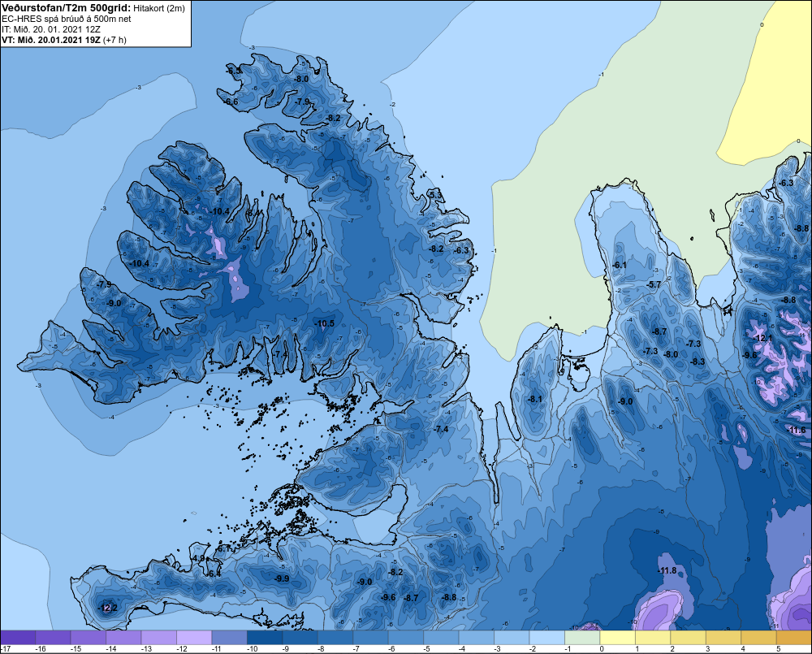The image size is (812, 654).
Task: Click the -6.4 temperature value on the map
Action: coord(214,574)
